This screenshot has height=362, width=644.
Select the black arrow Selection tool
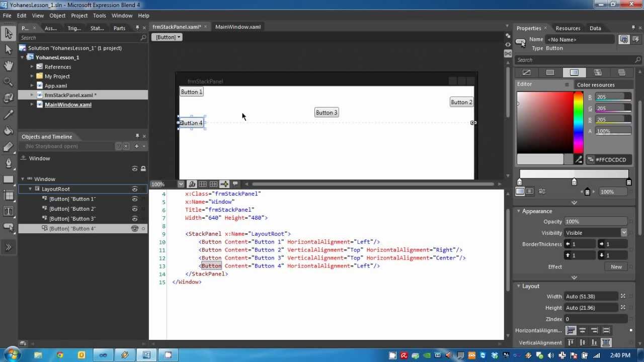[x=8, y=33]
